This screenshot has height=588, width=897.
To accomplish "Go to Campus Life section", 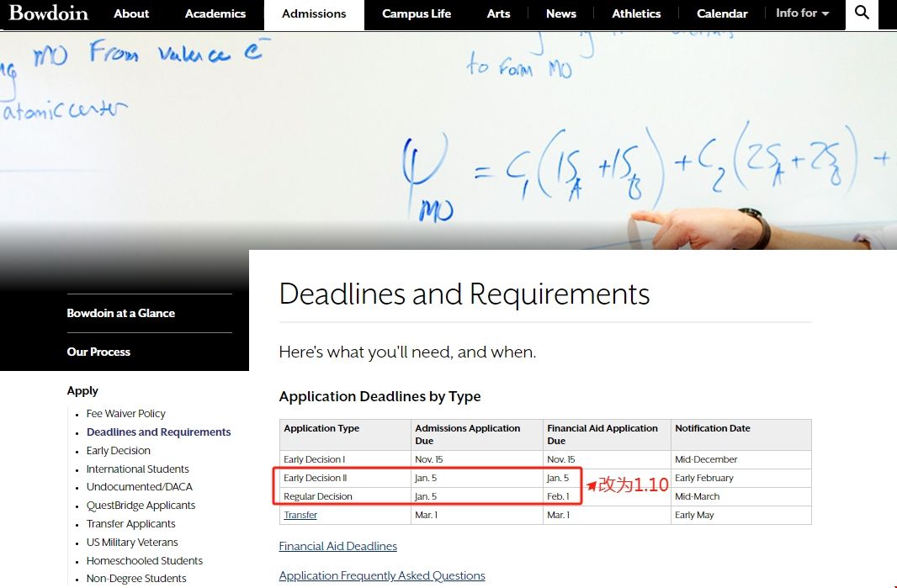I will [x=417, y=13].
